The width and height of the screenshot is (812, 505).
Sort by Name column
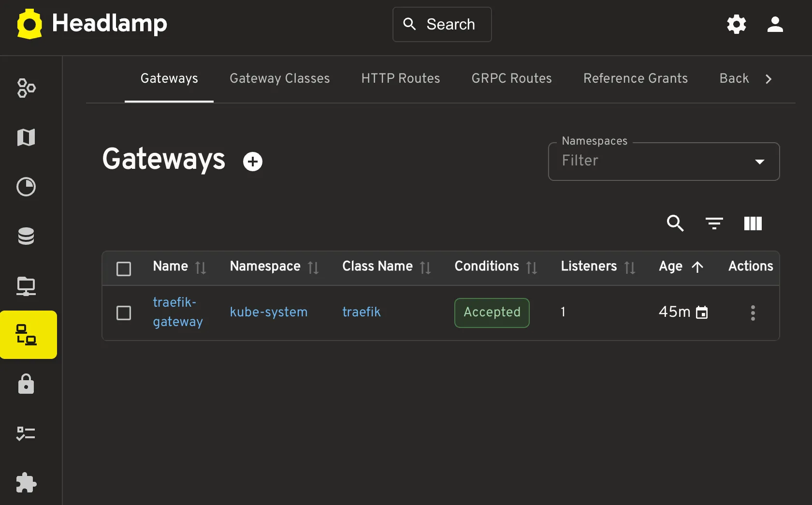pos(201,267)
